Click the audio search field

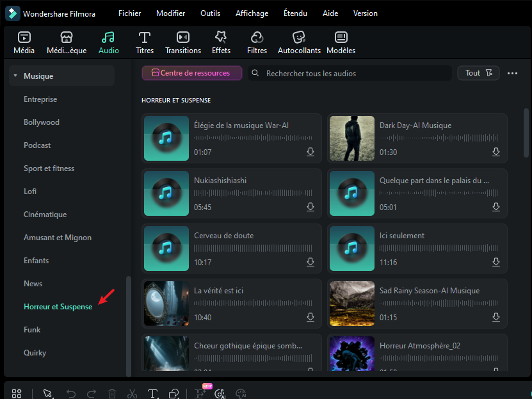[352, 74]
